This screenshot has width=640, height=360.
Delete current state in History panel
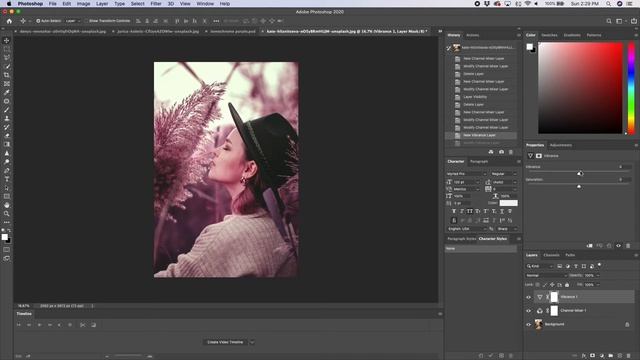click(511, 152)
